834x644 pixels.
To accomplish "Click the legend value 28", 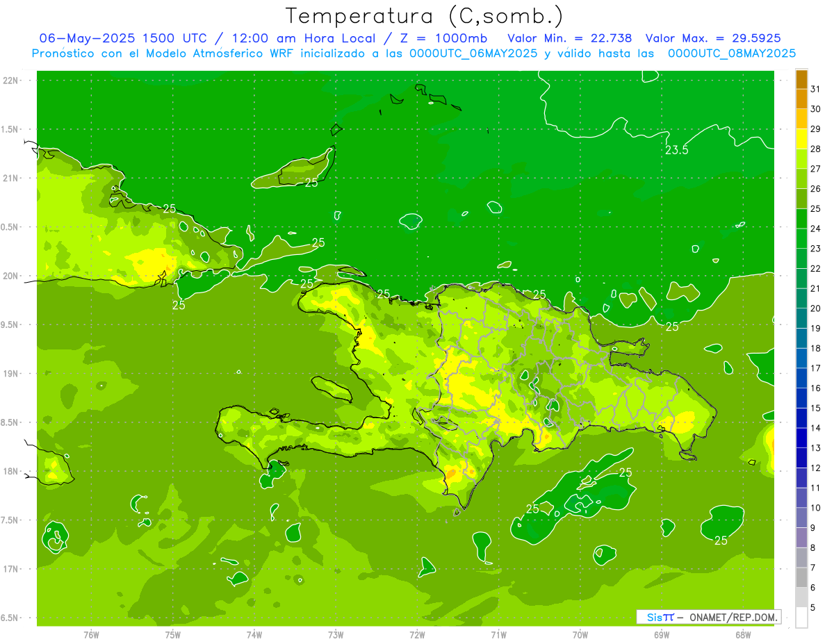I will pyautogui.click(x=815, y=149).
